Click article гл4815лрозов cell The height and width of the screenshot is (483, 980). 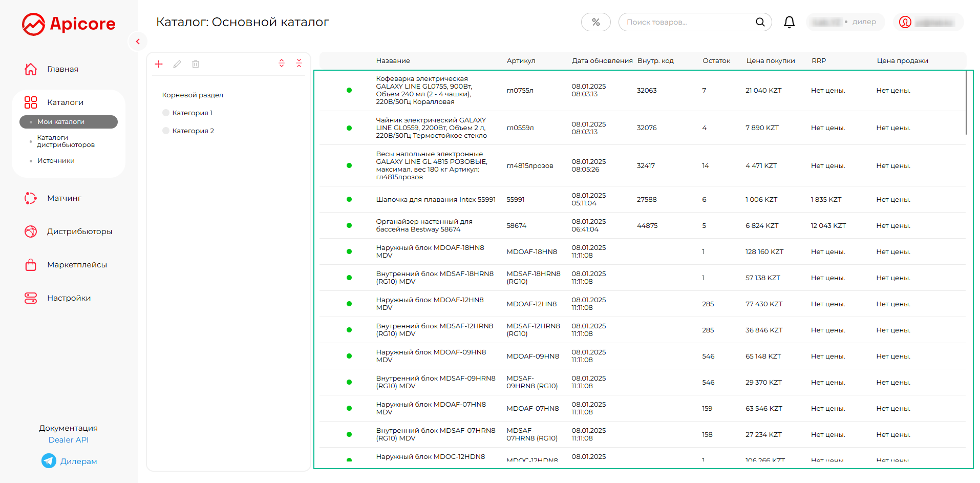(x=530, y=166)
